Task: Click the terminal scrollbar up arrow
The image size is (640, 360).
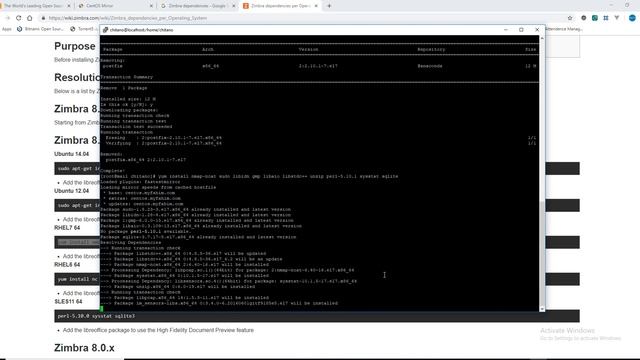Action: tap(542, 38)
